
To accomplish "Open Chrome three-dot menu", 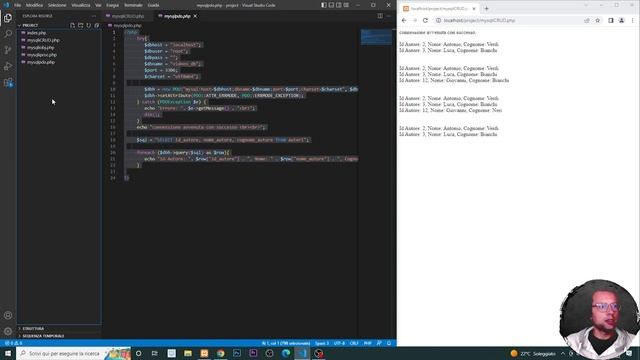I will pos(633,20).
